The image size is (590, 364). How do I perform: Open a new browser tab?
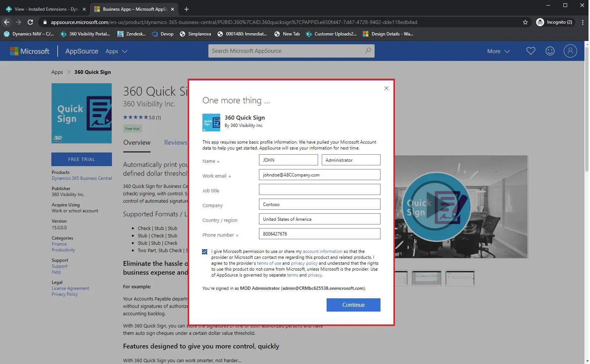coord(186,9)
